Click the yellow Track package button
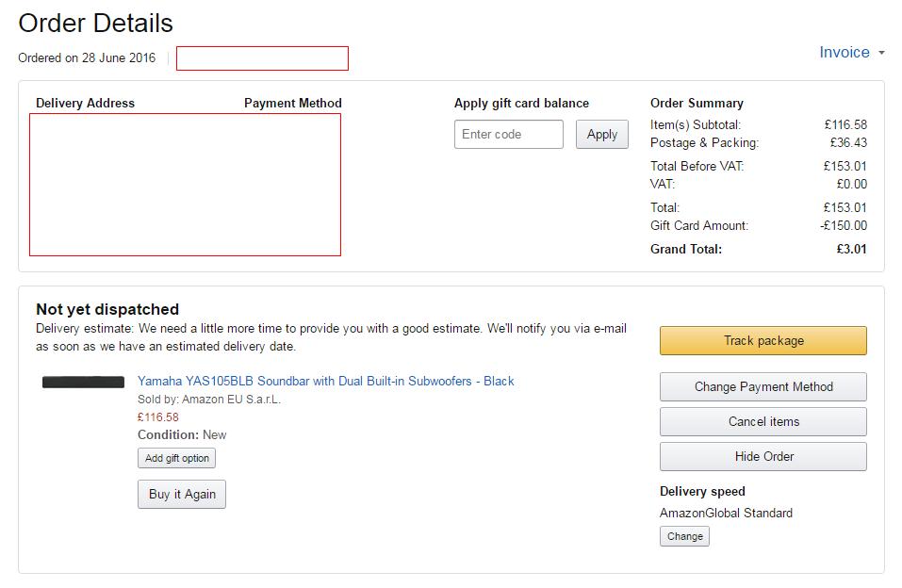 point(763,341)
